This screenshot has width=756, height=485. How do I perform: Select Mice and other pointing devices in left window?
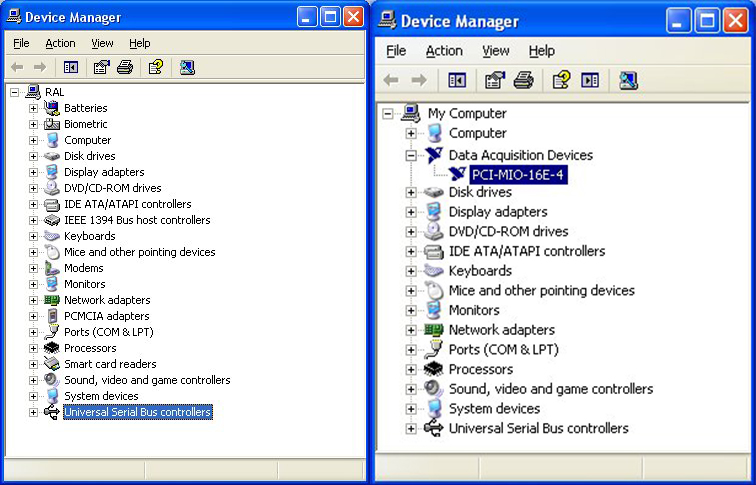140,252
